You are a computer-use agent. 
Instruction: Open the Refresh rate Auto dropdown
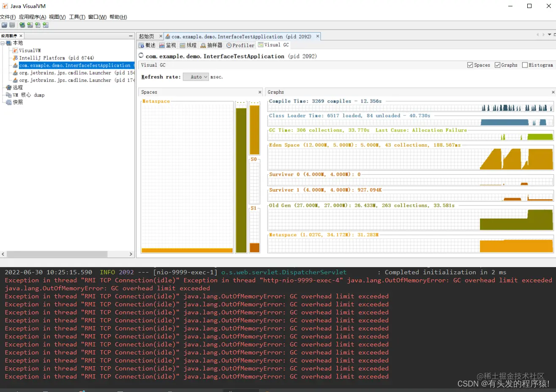click(196, 77)
